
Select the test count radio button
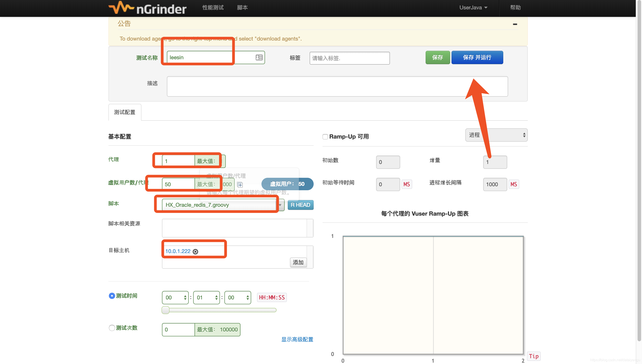click(112, 328)
